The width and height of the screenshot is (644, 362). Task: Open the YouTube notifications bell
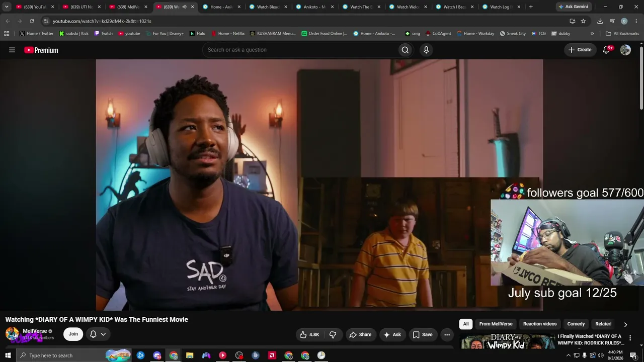(x=606, y=50)
